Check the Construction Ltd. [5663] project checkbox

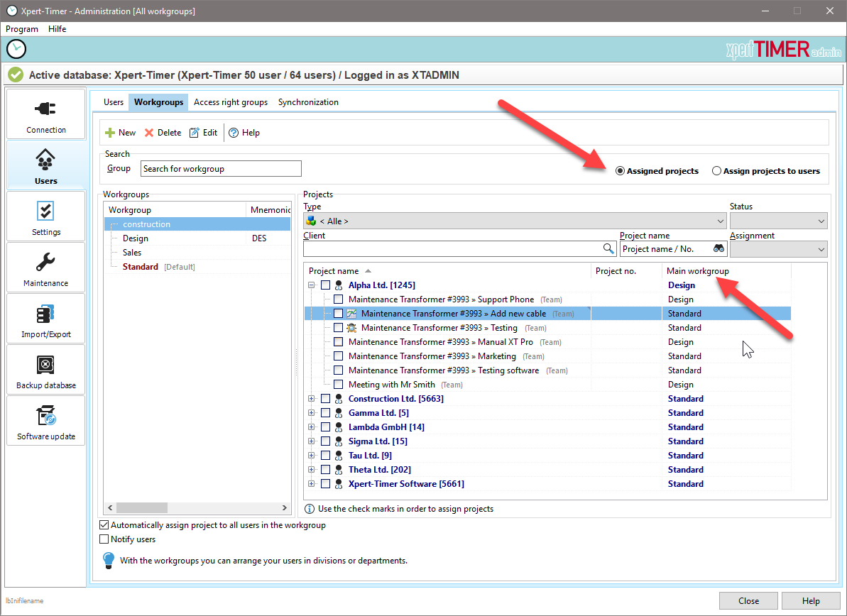pyautogui.click(x=325, y=399)
